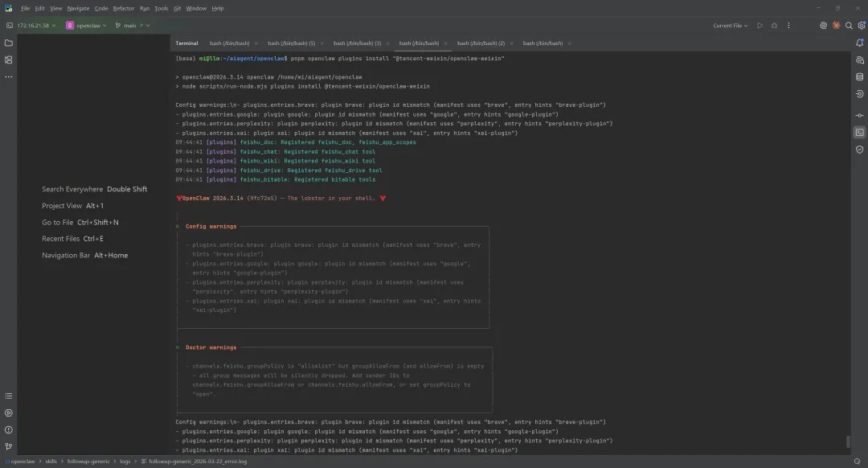Viewport: 868px width, 468px height.
Task: Switch to first bash (/bin/bash) terminal tab
Action: (x=229, y=43)
